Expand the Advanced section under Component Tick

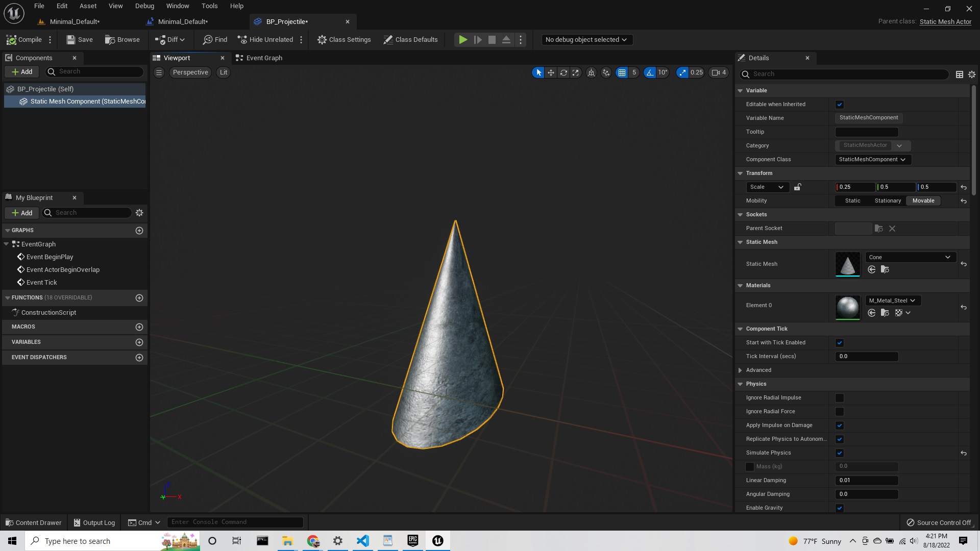point(741,370)
